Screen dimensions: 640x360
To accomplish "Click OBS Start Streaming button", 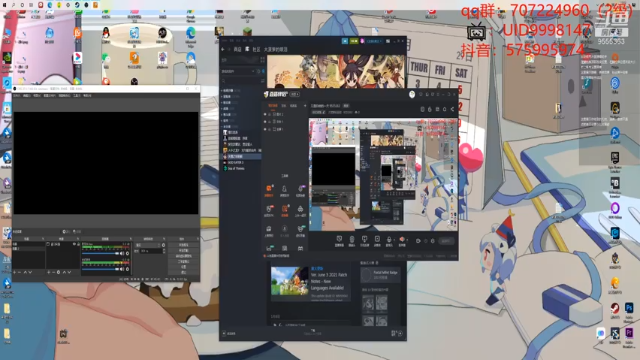I will tap(183, 245).
